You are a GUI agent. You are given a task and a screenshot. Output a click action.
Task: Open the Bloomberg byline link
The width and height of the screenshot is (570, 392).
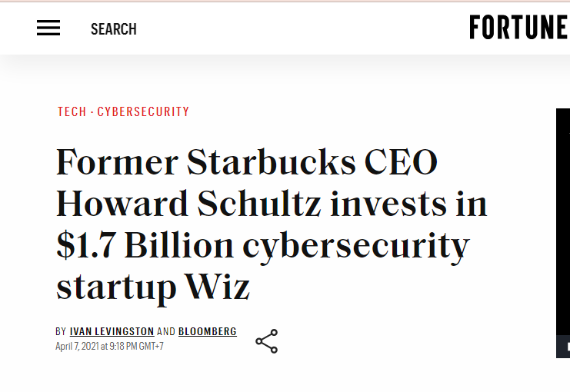tap(208, 331)
